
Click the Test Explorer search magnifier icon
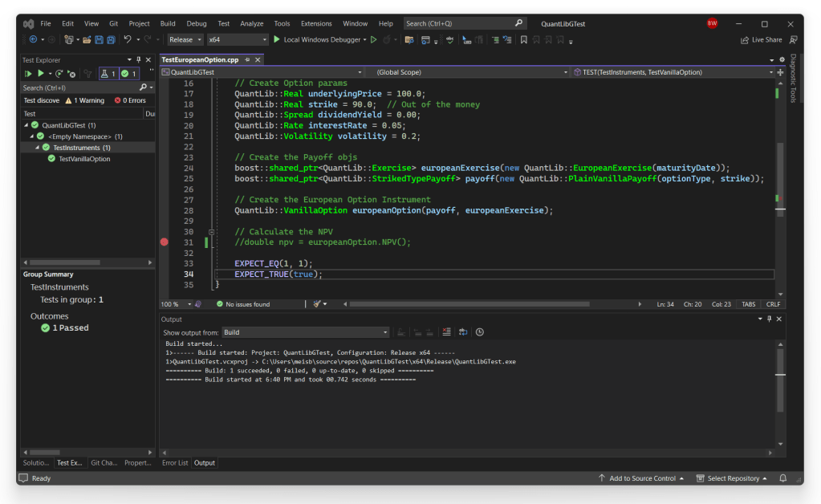(143, 87)
